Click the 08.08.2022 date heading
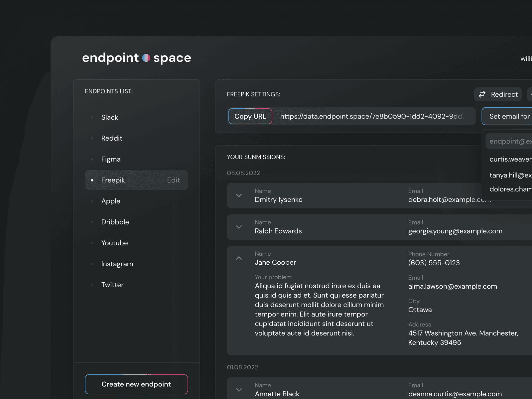 tap(243, 173)
